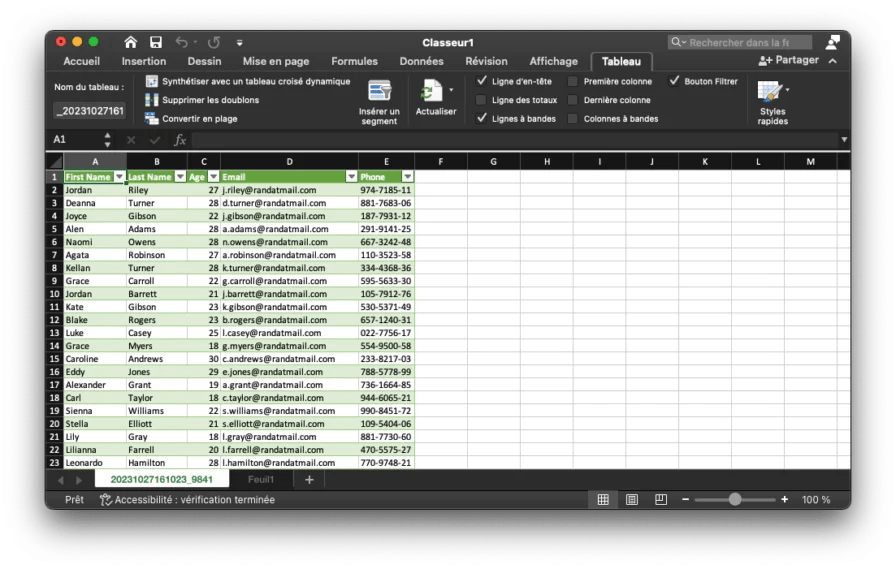Enable Première colonne checkbox
Viewport: 896px width, 569px height.
(x=573, y=81)
